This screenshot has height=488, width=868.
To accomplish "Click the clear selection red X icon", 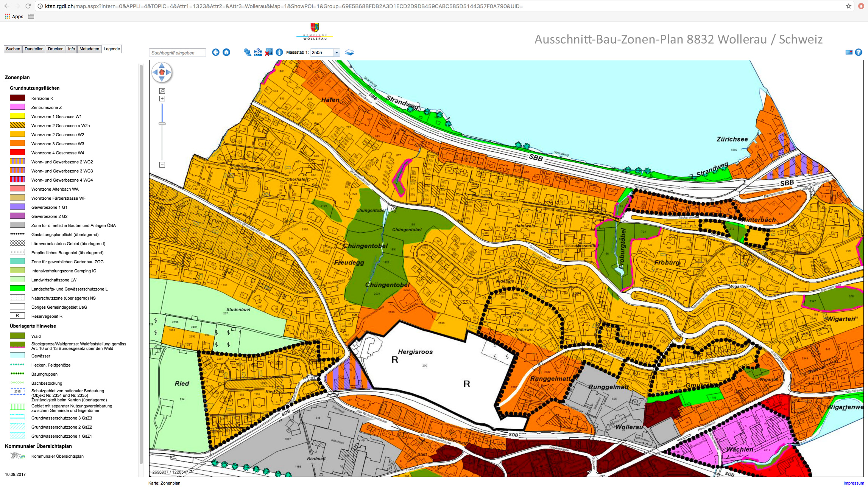I will (269, 53).
